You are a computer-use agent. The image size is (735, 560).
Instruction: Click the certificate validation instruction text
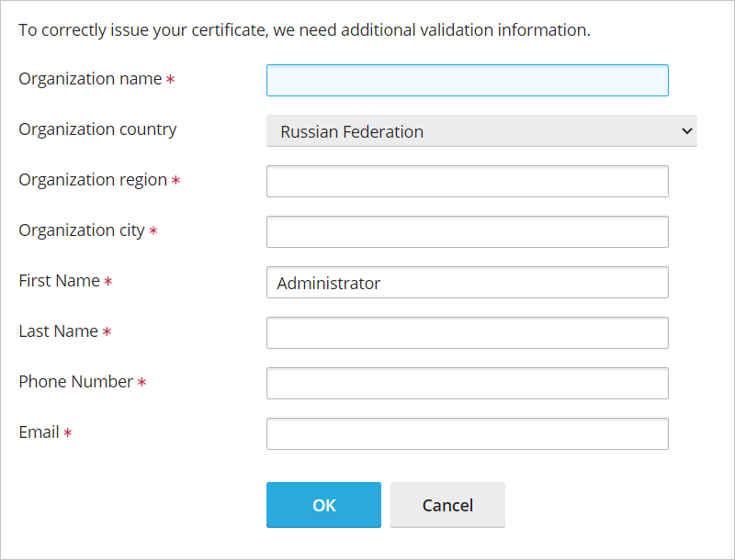304,30
